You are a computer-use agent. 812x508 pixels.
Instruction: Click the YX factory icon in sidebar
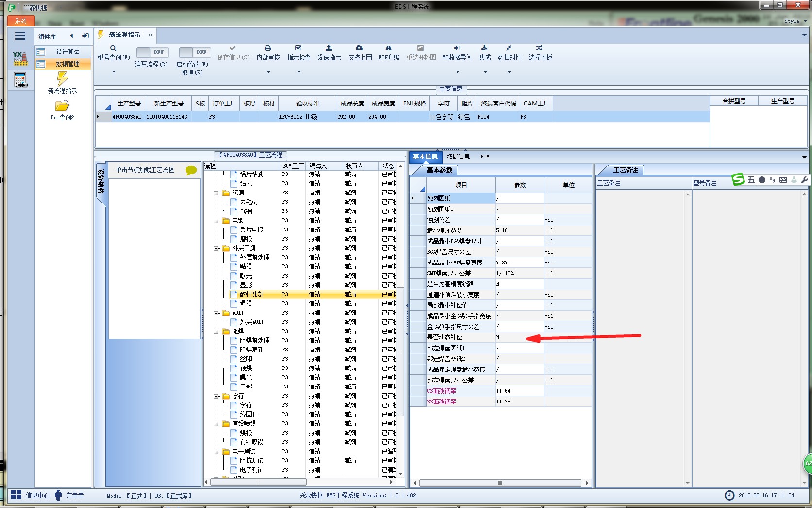click(x=20, y=58)
